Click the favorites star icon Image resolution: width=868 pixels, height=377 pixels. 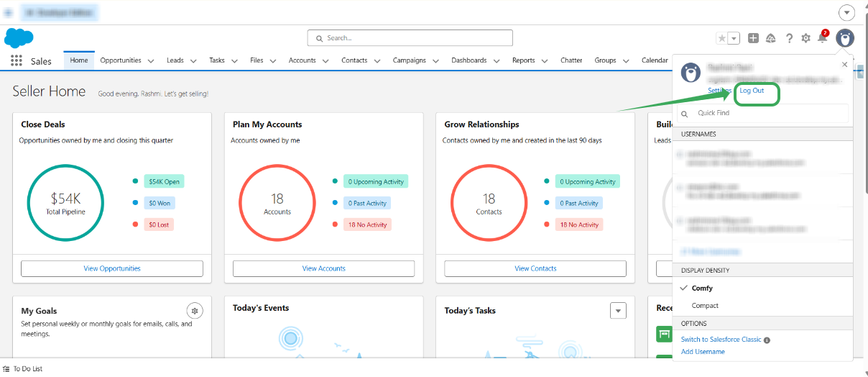pyautogui.click(x=721, y=38)
